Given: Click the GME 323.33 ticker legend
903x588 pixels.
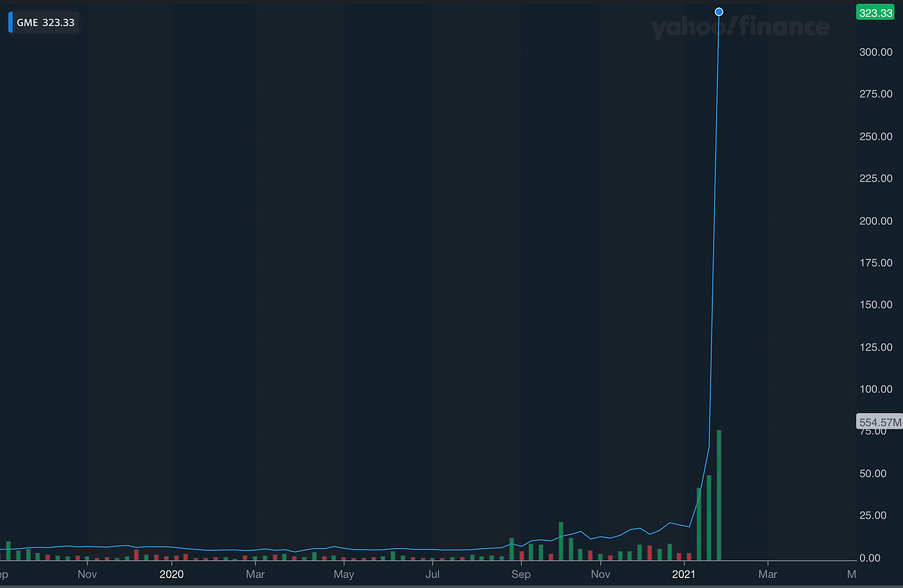Looking at the screenshot, I should coord(43,22).
